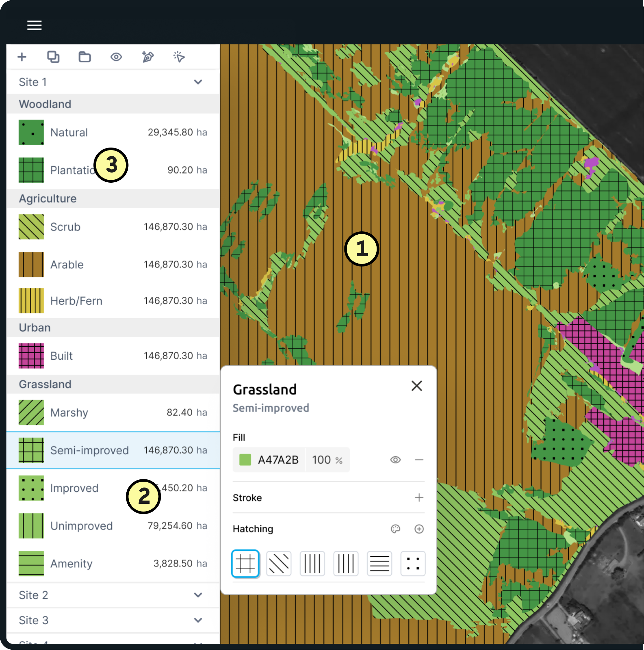The height and width of the screenshot is (650, 644).
Task: Open the folder icon in toolbar
Action: click(x=85, y=57)
